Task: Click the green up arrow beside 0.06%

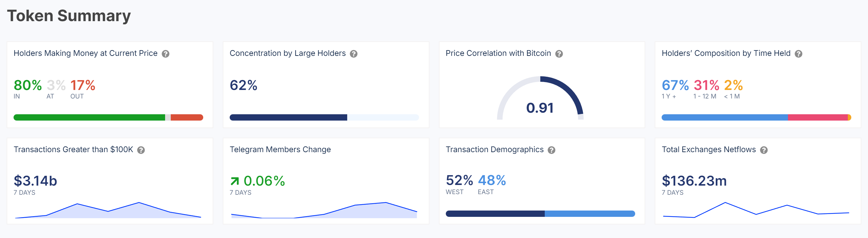Action: point(234,181)
